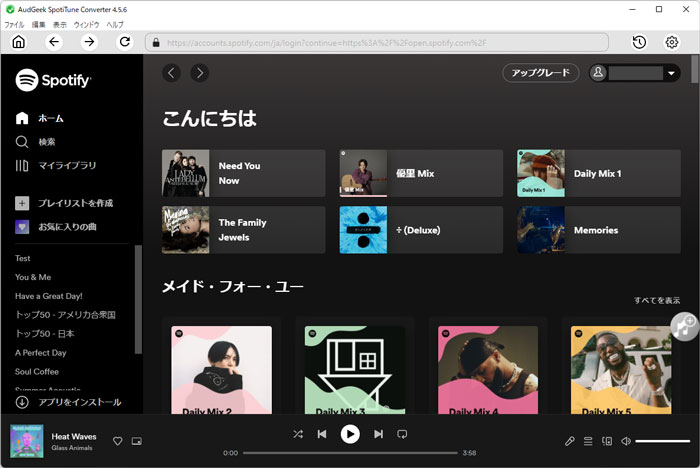700x468 pixels.
Task: Open the 表示 menu
Action: pos(59,25)
